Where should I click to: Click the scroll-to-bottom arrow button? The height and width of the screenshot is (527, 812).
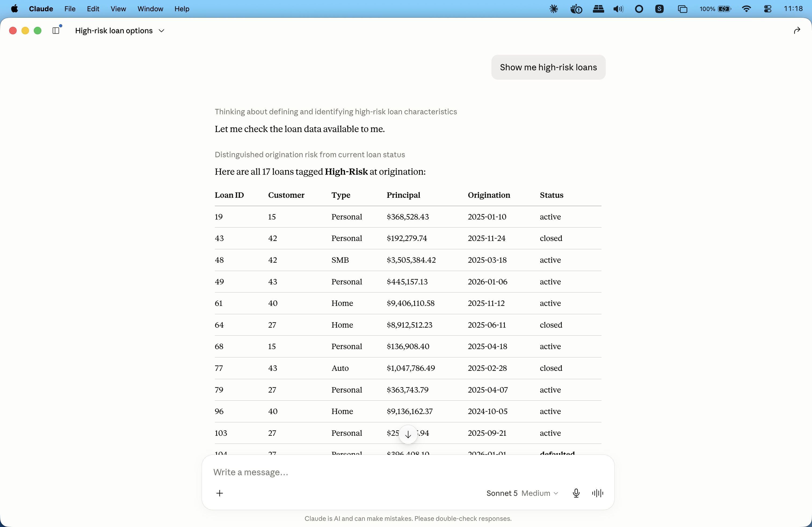pos(408,434)
